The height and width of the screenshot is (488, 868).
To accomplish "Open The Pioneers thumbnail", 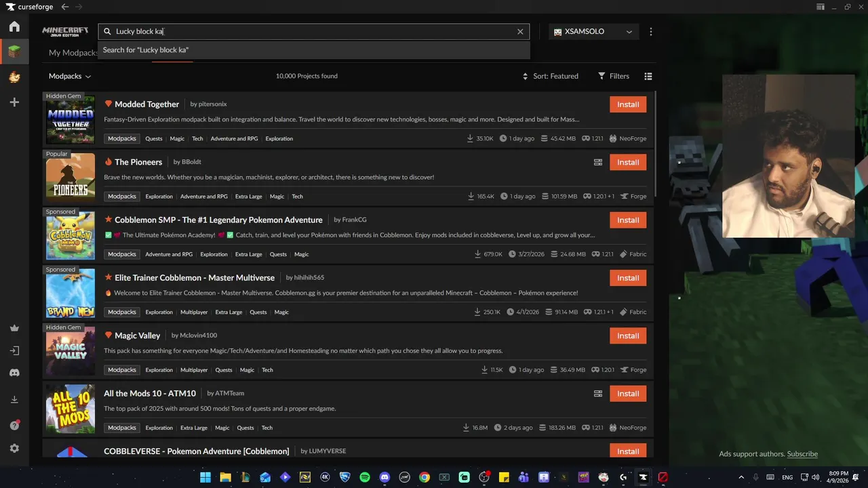I will click(71, 176).
